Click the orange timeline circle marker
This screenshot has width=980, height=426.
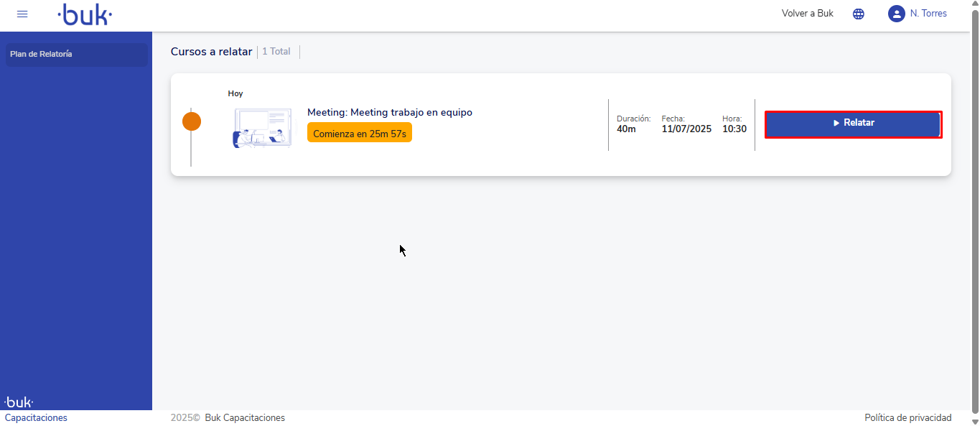pos(191,121)
